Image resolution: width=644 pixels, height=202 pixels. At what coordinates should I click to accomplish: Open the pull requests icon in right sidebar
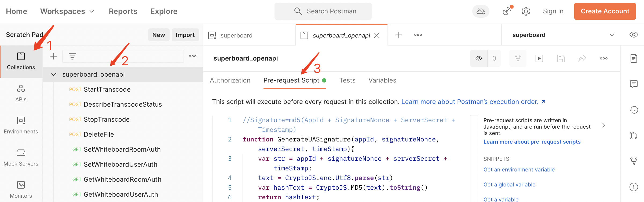634,136
